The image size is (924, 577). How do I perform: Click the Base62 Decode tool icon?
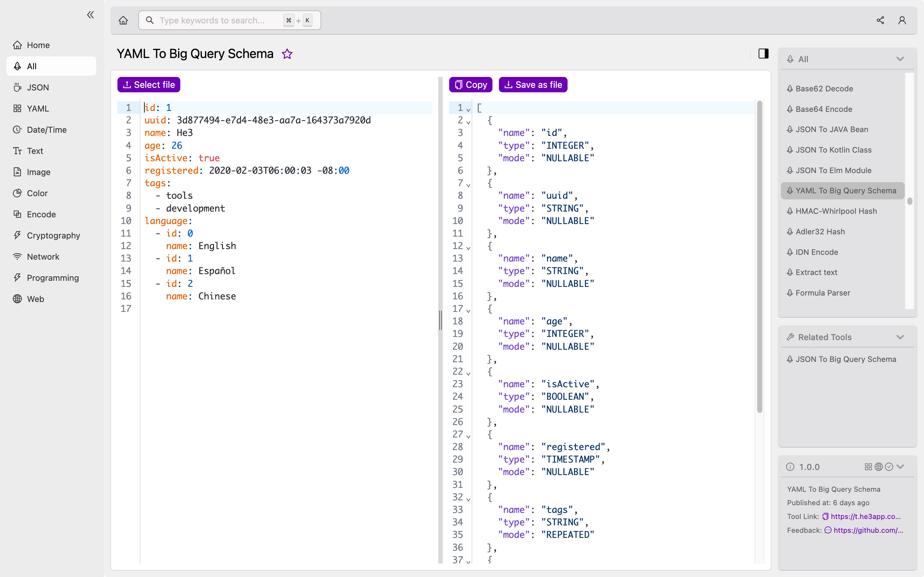(x=790, y=88)
